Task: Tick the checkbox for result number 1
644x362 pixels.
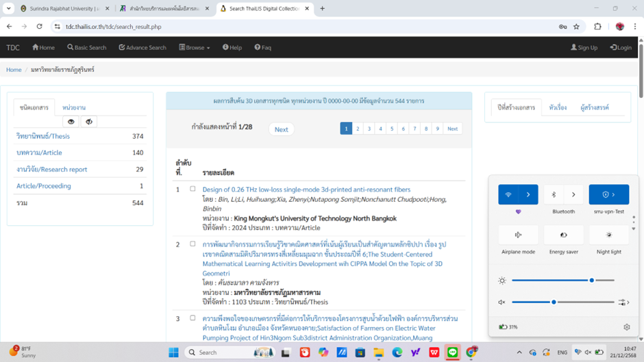Action: (193, 189)
